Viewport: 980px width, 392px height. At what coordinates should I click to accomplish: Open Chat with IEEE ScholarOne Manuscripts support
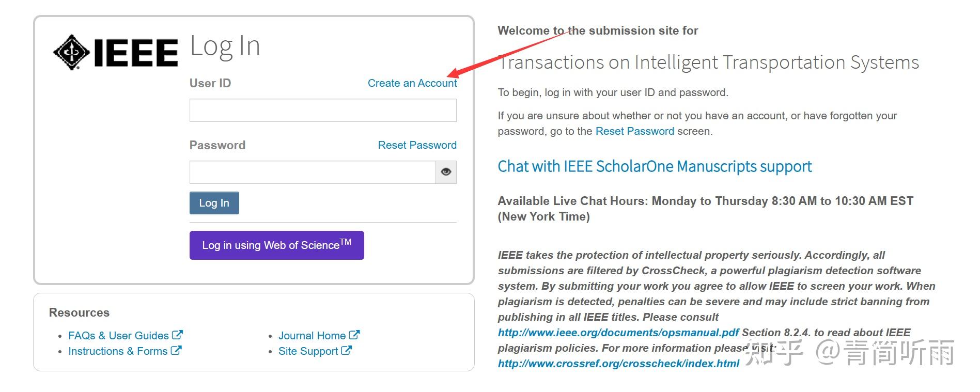pos(655,166)
